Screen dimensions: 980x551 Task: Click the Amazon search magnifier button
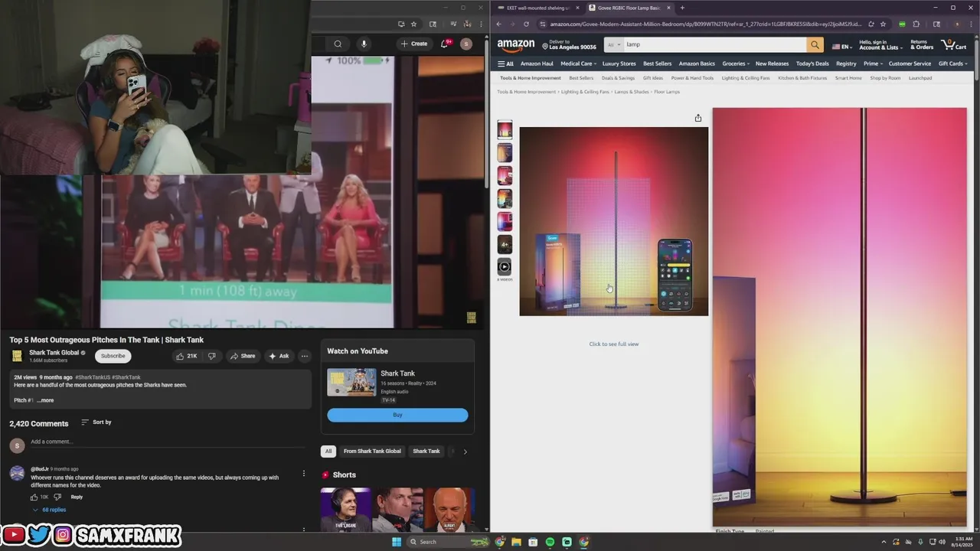coord(815,44)
